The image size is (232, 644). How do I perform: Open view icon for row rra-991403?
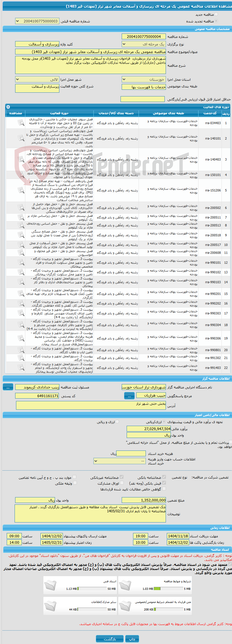pyautogui.click(x=21, y=368)
